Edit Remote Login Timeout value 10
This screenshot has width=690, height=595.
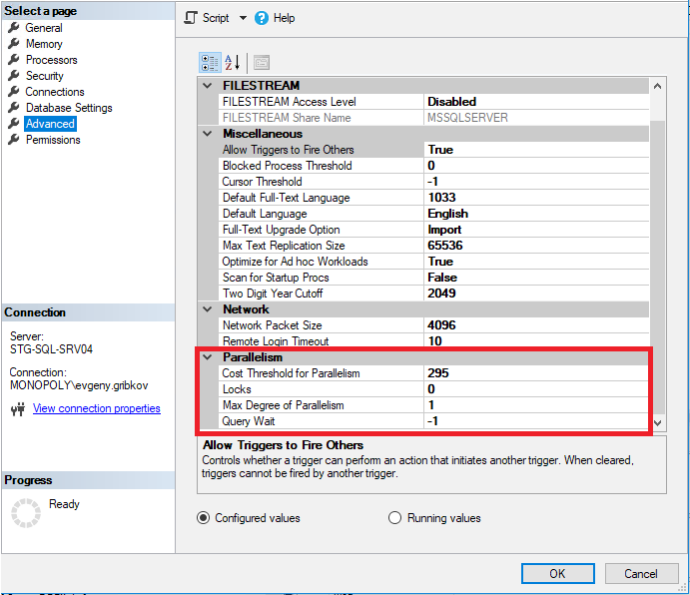pos(536,341)
